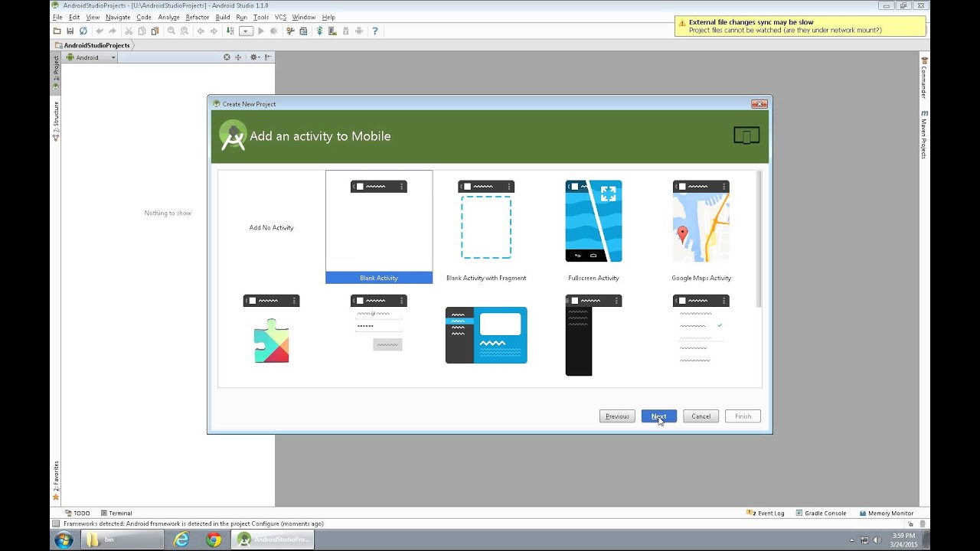980x551 pixels.
Task: Click the Cancel button in dialog
Action: (701, 416)
